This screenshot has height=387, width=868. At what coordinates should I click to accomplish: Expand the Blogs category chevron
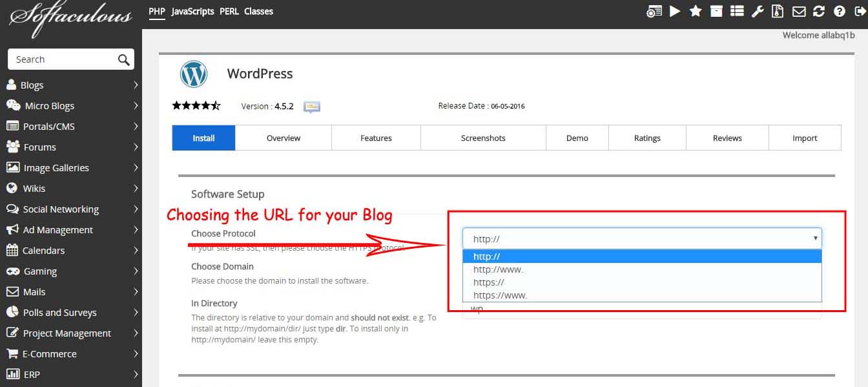tap(136, 85)
